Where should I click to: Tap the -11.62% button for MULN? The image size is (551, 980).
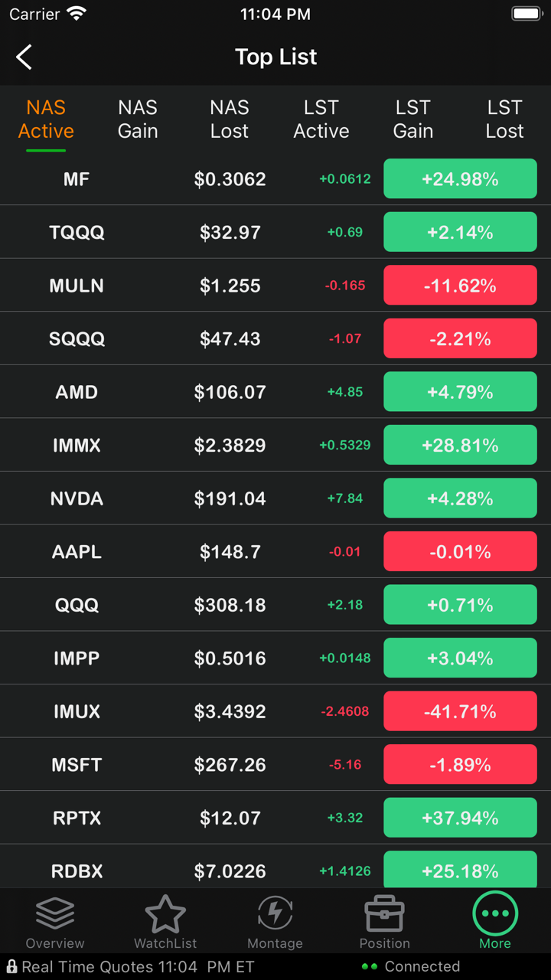[460, 286]
